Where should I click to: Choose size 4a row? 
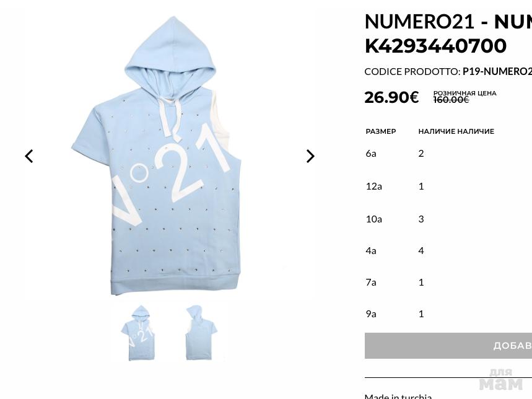coord(448,251)
